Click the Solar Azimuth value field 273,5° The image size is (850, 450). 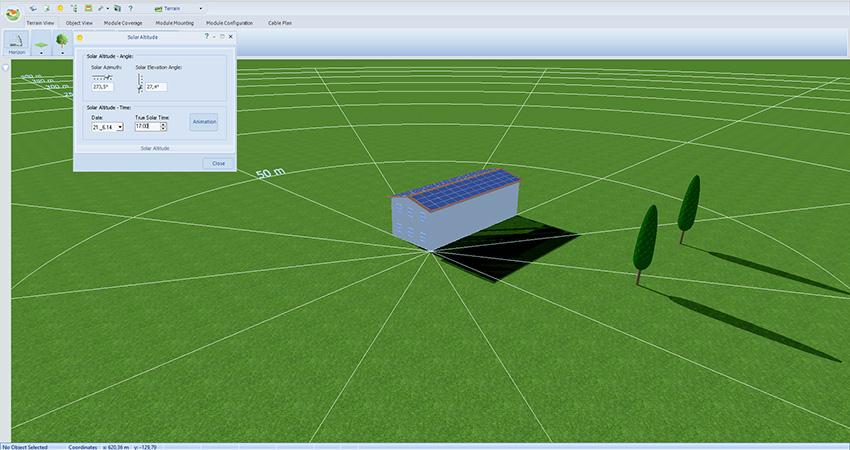[102, 87]
